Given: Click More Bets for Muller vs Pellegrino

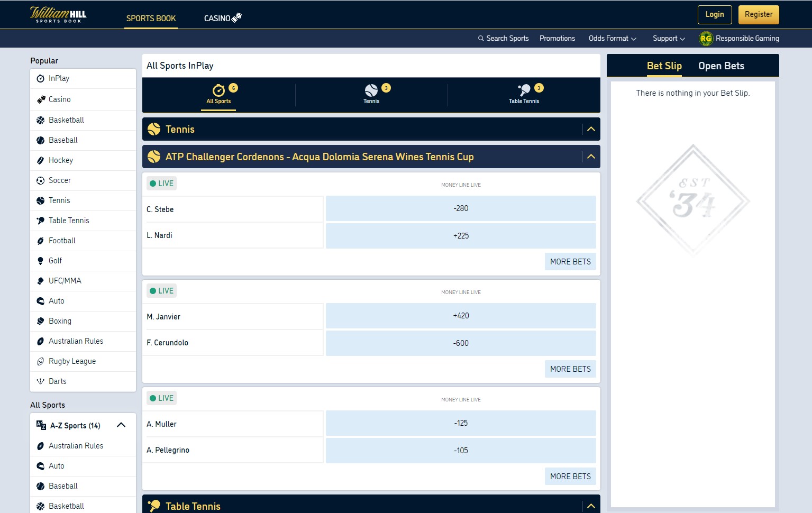Looking at the screenshot, I should coord(570,476).
